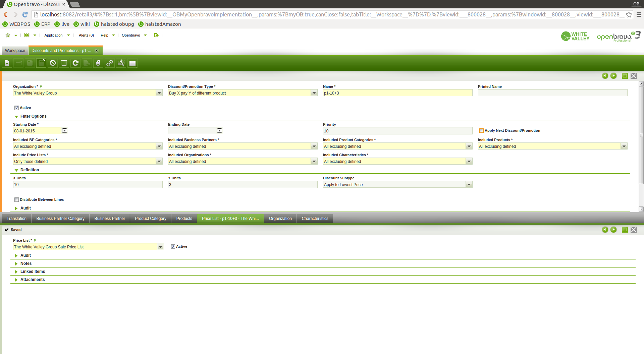
Task: Check the Distribute Between Lines checkbox
Action: point(16,200)
